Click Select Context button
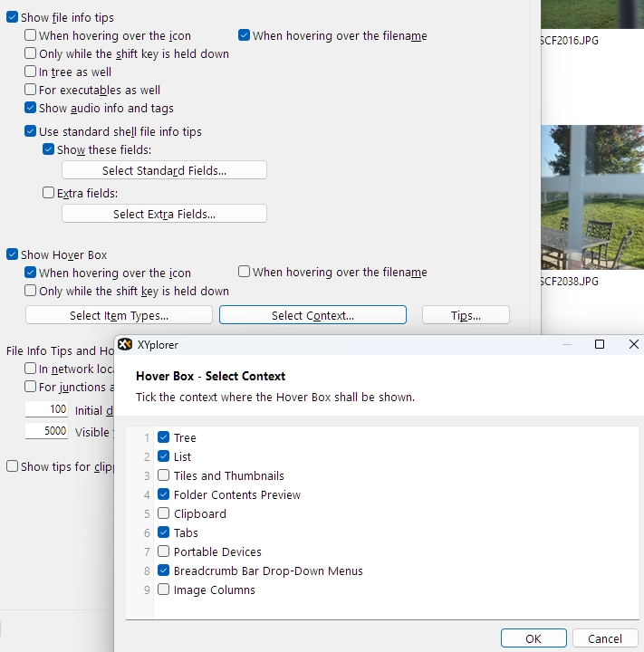The image size is (644, 652). tap(312, 315)
